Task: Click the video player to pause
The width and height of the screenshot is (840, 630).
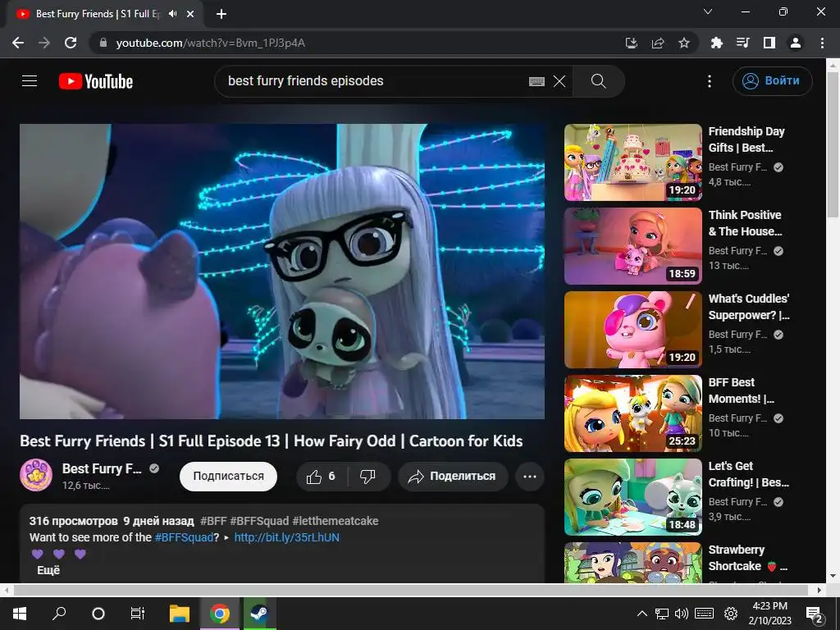Action: pyautogui.click(x=282, y=272)
